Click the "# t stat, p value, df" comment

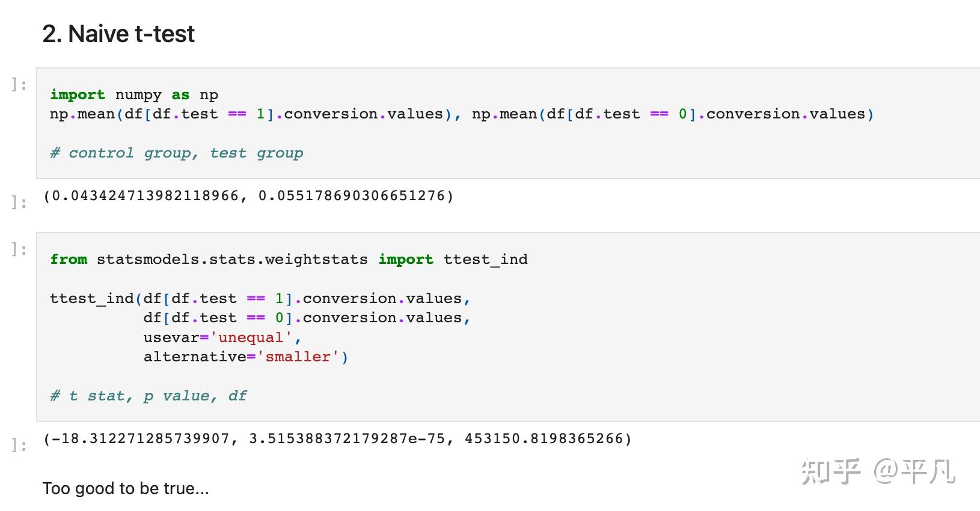tap(148, 396)
